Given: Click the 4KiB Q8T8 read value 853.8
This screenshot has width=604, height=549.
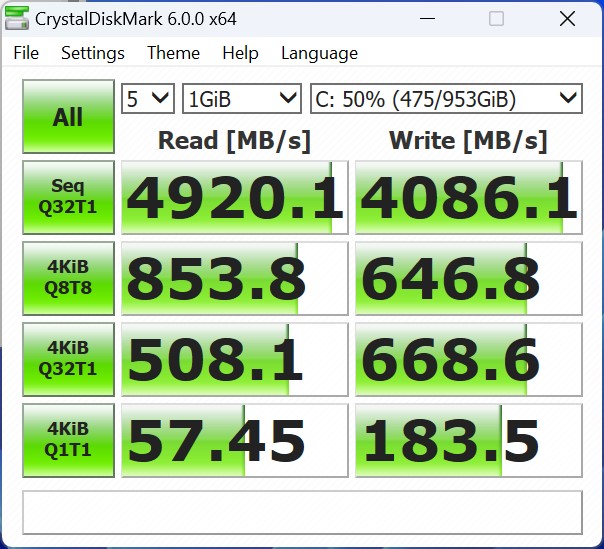Looking at the screenshot, I should point(235,278).
